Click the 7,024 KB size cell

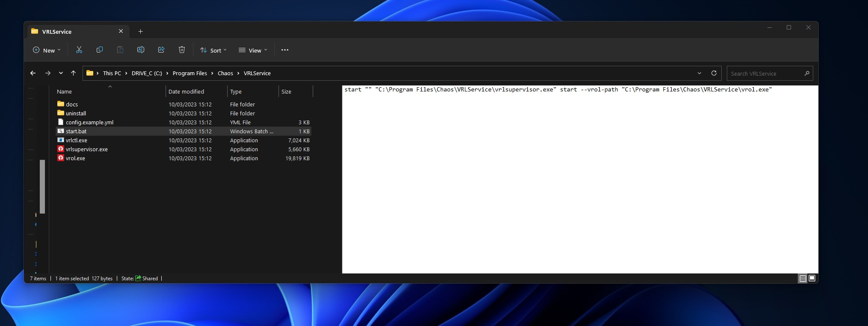(x=299, y=140)
